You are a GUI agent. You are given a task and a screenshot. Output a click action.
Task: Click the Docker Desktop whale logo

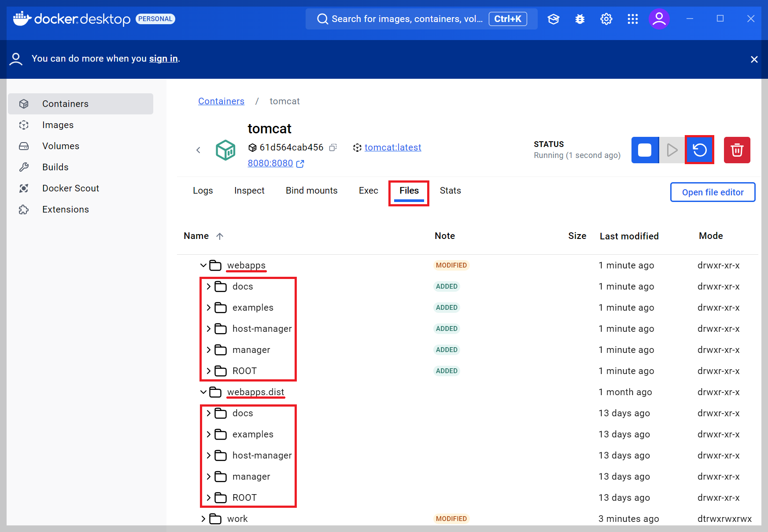[x=22, y=18]
